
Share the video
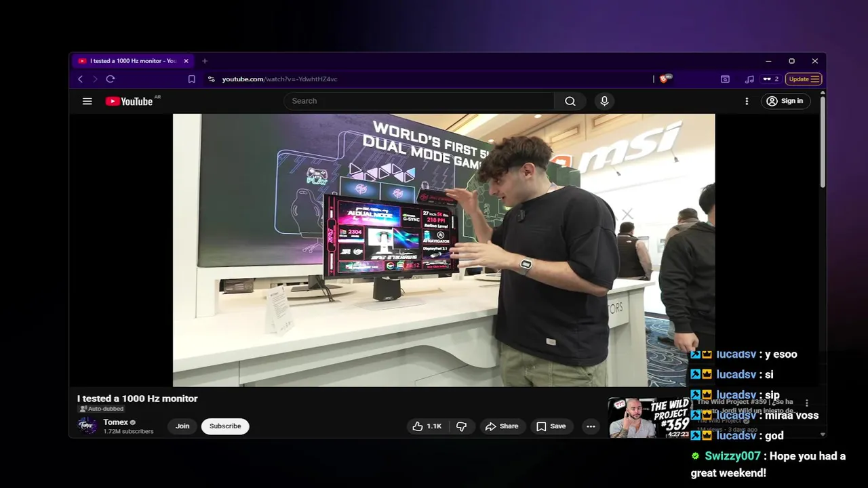(x=502, y=426)
